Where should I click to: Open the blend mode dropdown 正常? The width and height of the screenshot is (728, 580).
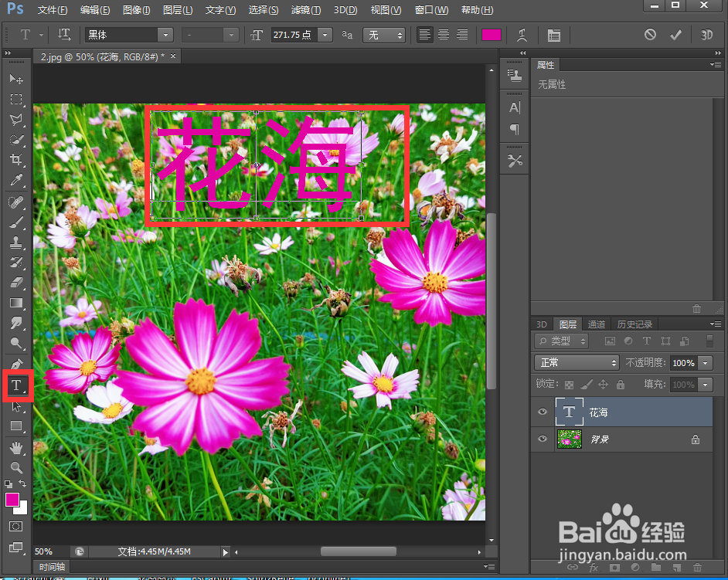[577, 362]
